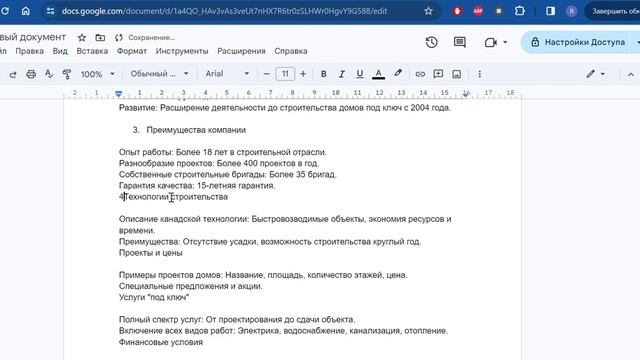The width and height of the screenshot is (640, 360).
Task: Open paragraph style dropdown
Action: [x=159, y=74]
